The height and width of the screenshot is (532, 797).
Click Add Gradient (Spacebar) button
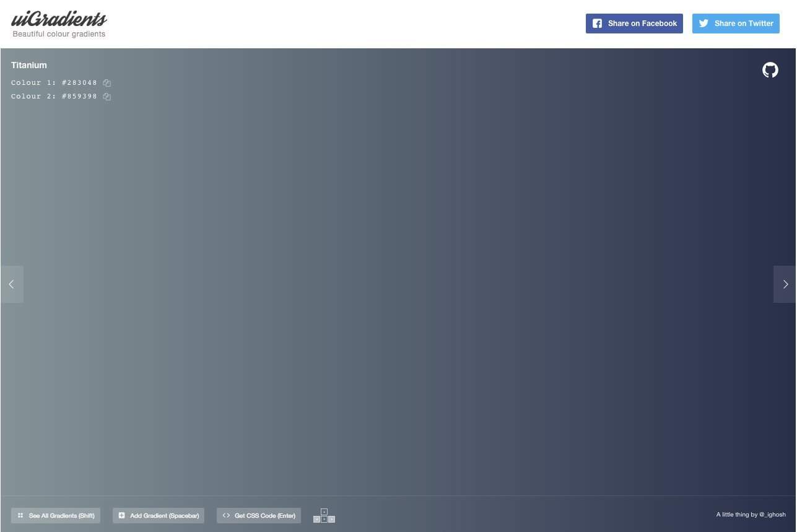tap(159, 515)
